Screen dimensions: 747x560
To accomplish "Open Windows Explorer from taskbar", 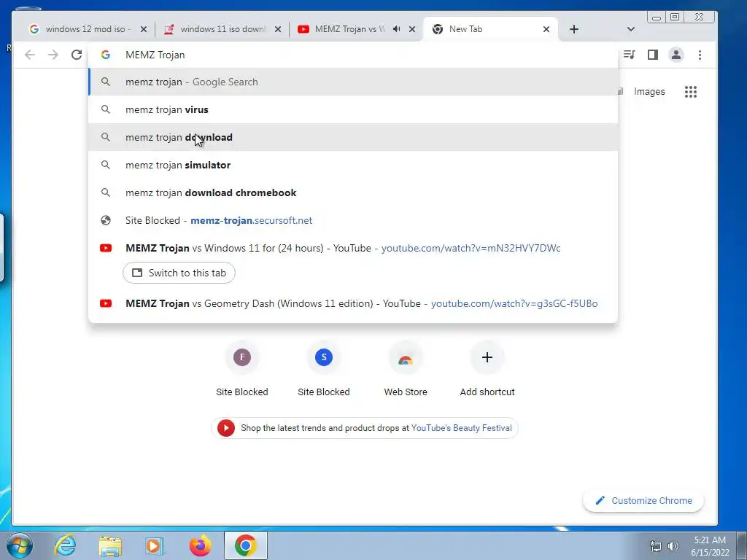I will click(110, 545).
